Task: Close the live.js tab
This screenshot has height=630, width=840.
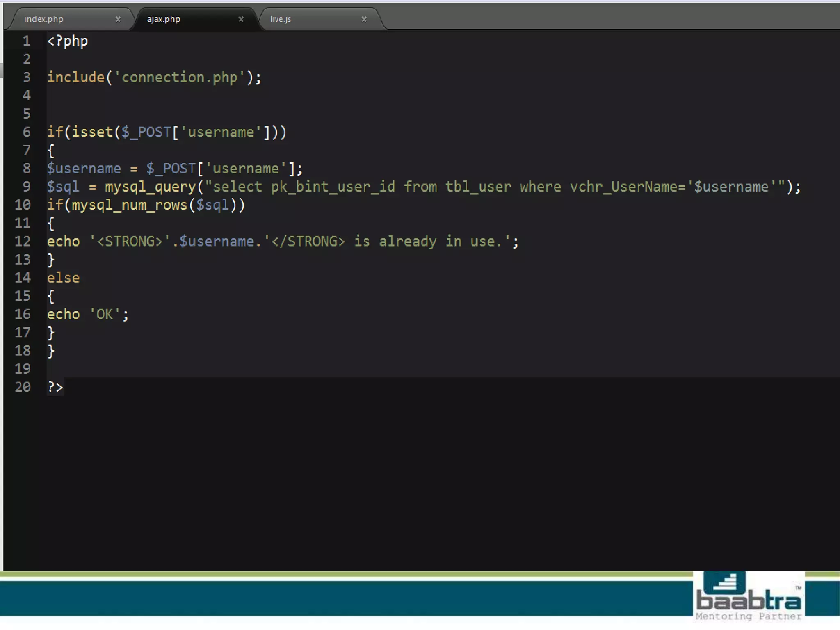Action: pyautogui.click(x=364, y=19)
